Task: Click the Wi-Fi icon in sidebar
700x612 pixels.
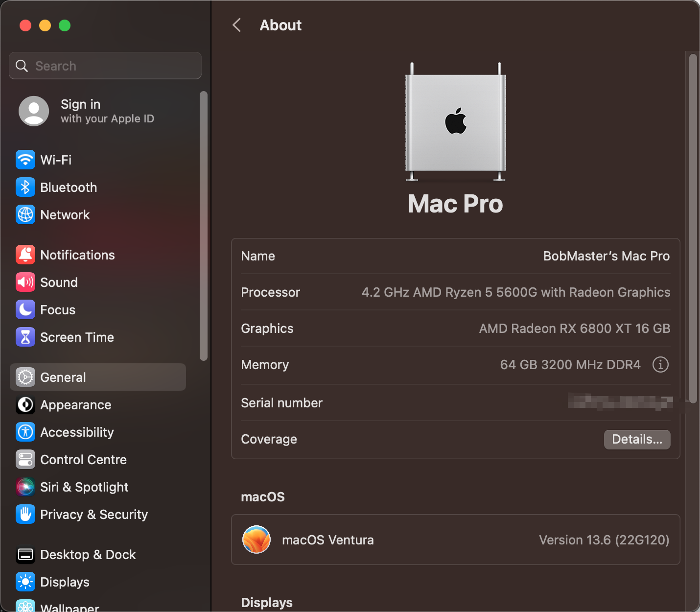Action: (x=25, y=160)
